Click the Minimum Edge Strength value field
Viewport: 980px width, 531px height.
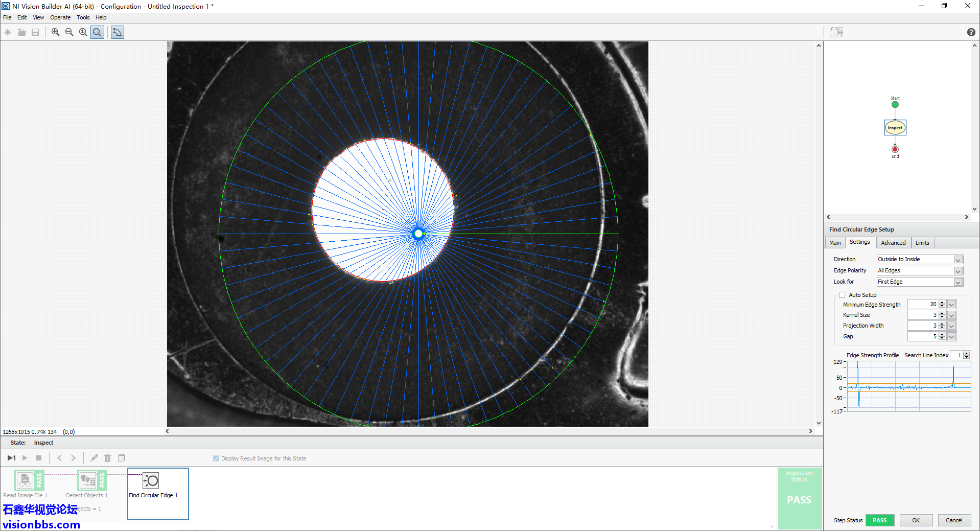pyautogui.click(x=922, y=305)
